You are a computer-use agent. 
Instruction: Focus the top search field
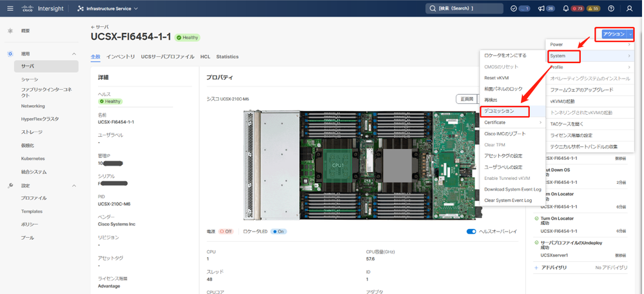coord(464,8)
